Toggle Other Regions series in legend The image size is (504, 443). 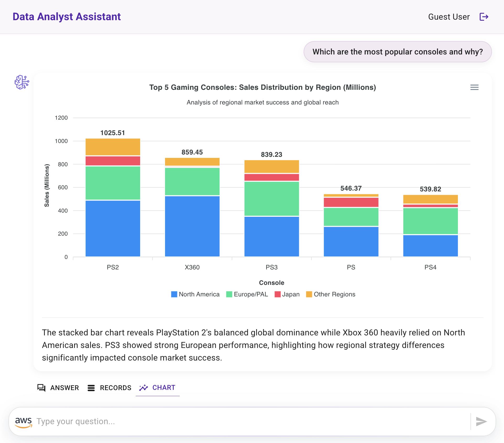click(x=331, y=294)
